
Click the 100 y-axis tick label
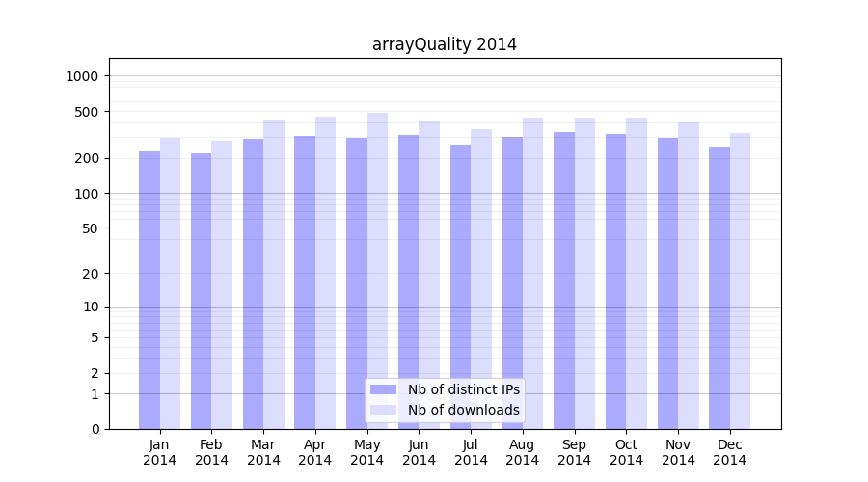[87, 194]
